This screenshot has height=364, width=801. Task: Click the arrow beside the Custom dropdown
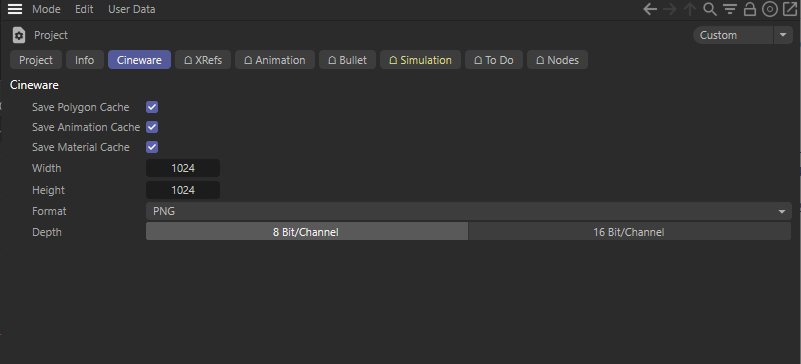783,35
